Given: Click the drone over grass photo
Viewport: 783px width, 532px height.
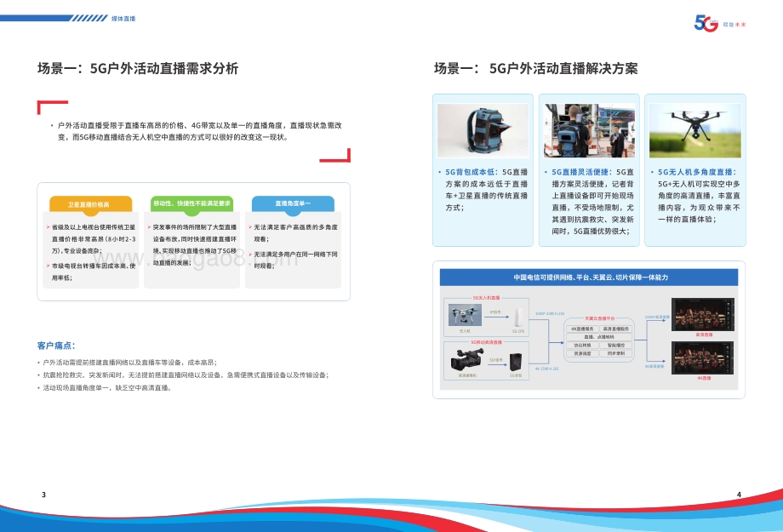Looking at the screenshot, I should (695, 131).
